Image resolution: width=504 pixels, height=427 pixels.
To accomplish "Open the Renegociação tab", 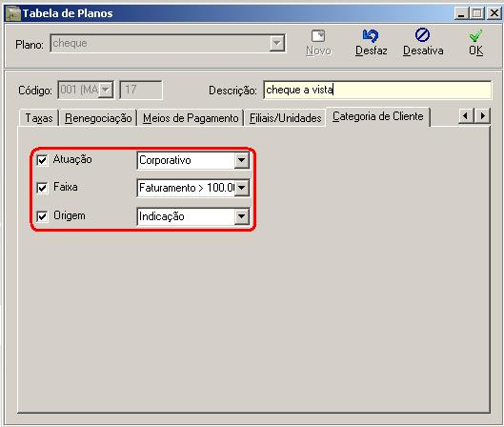I will (x=98, y=118).
